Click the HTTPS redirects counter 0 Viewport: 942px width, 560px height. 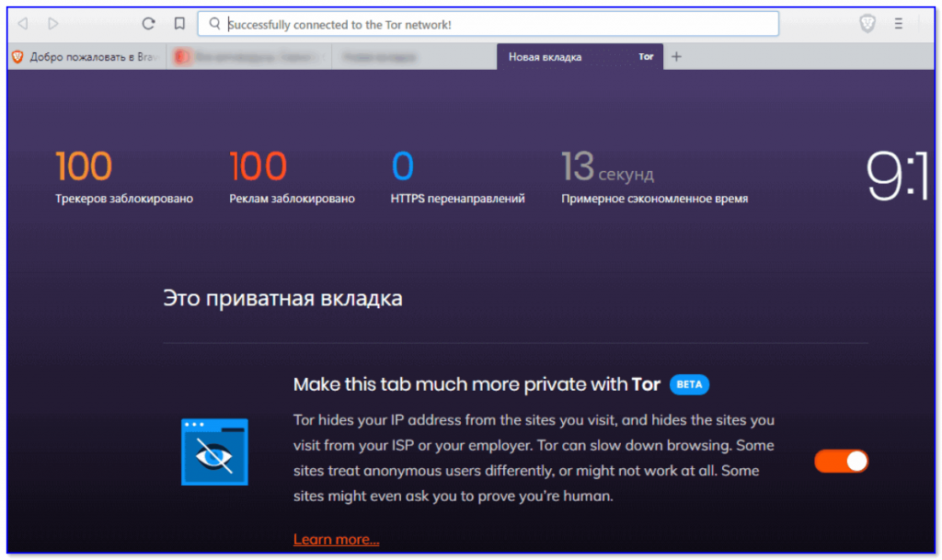tap(403, 167)
